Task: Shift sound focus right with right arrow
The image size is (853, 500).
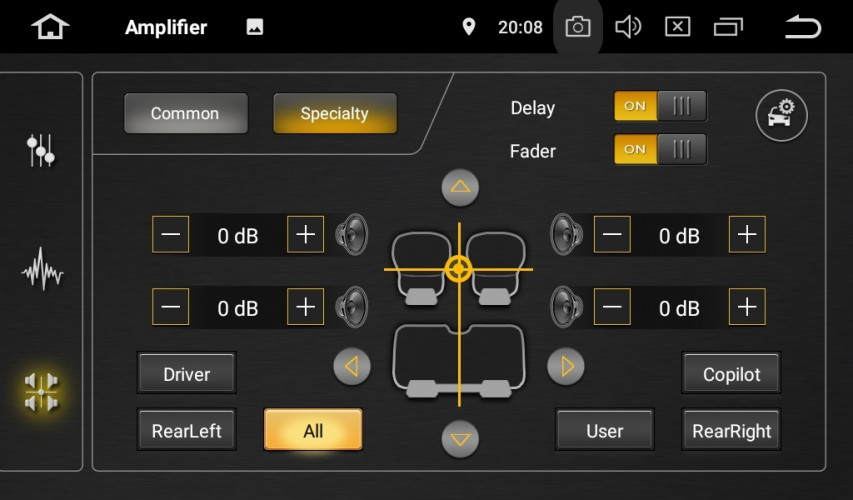Action: 566,367
